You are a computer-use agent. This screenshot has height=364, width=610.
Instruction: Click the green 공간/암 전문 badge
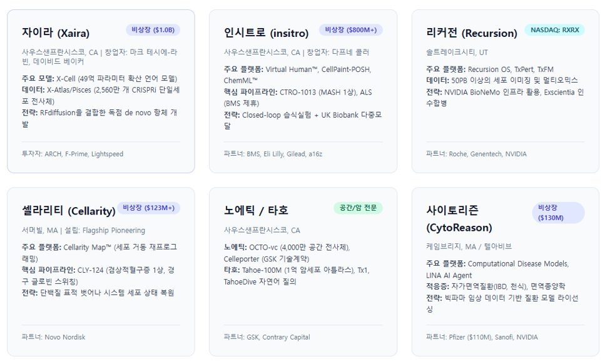358,208
